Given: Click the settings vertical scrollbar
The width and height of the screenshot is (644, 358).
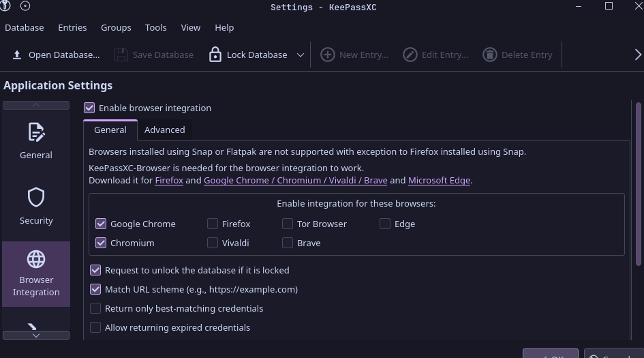Looking at the screenshot, I should coord(639,184).
